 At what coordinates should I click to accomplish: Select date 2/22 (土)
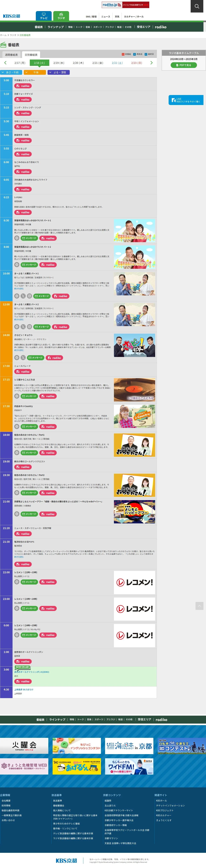click(117, 63)
